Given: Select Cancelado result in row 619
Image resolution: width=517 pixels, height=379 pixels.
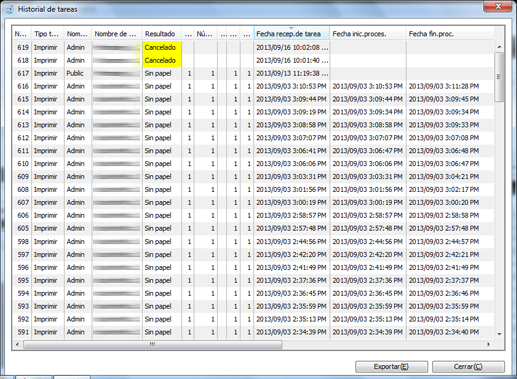Looking at the screenshot, I should [x=162, y=47].
